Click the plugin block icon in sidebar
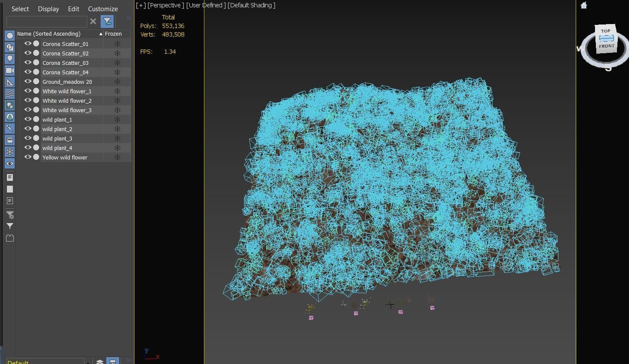Image resolution: width=629 pixels, height=364 pixels. pyautogui.click(x=9, y=238)
